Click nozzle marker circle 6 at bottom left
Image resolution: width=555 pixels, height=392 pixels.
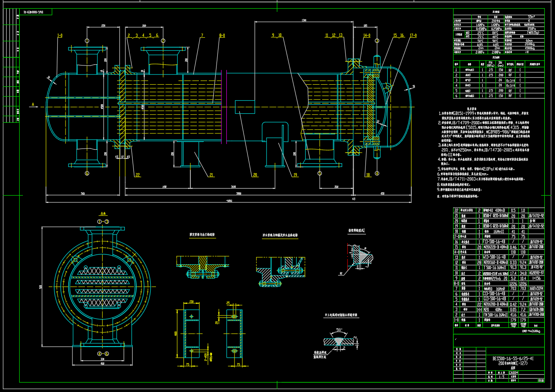click(x=87, y=173)
